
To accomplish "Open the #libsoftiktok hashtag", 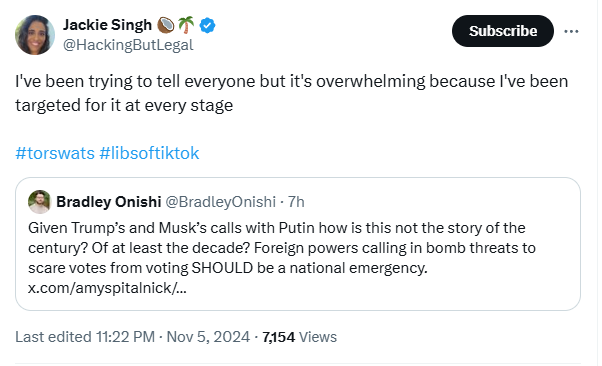I will point(149,153).
